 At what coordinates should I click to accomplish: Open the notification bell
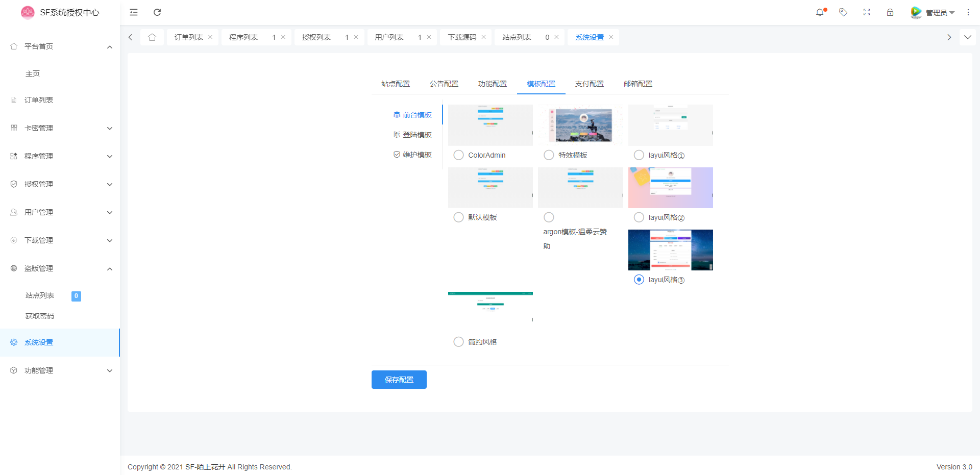(820, 12)
